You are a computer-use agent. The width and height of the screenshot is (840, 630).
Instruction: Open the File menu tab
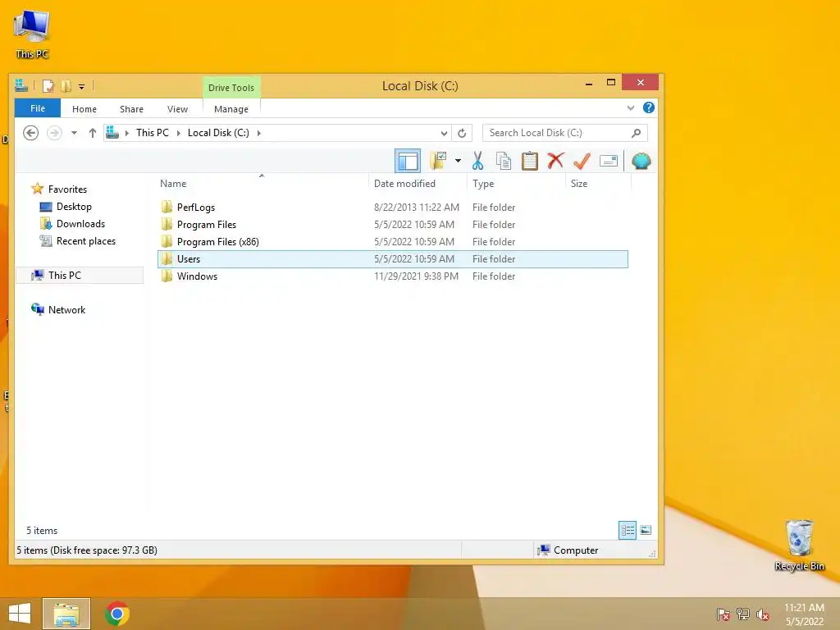38,108
